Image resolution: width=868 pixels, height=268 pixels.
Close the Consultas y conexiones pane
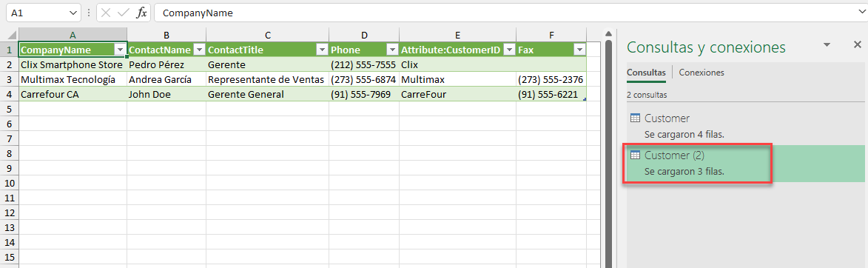pyautogui.click(x=857, y=45)
